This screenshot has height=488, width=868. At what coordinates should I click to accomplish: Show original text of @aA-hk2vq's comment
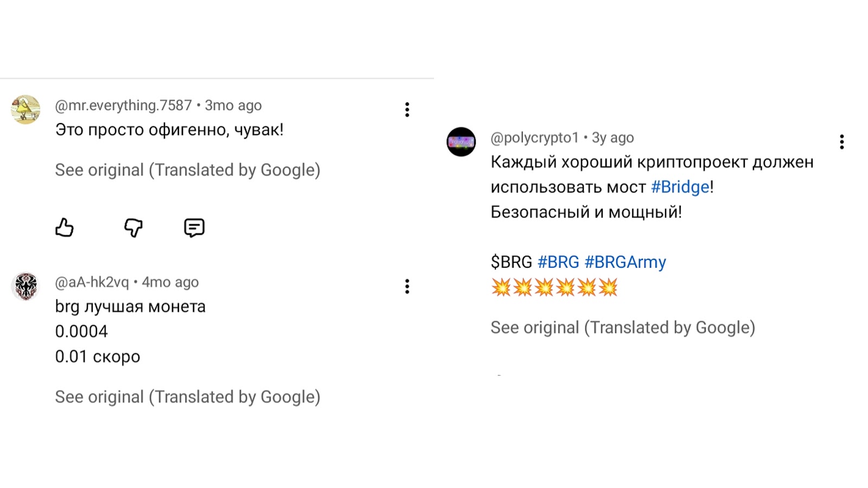188,396
